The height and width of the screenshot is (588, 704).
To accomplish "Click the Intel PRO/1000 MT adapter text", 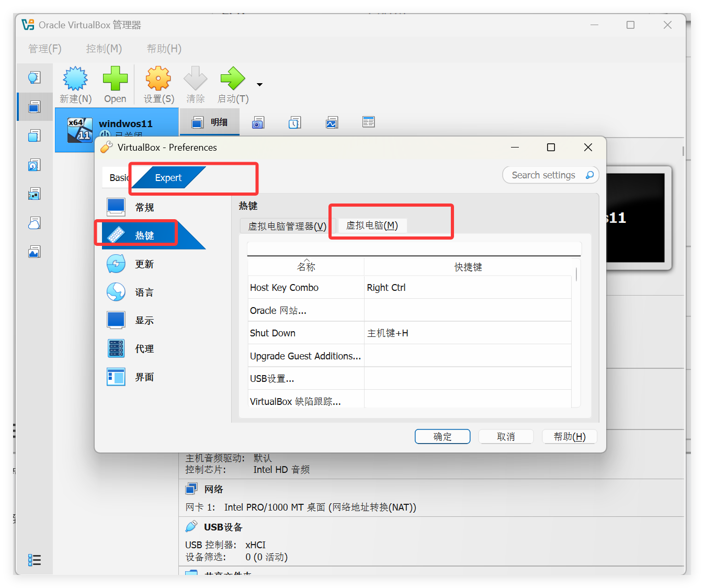I will point(320,507).
